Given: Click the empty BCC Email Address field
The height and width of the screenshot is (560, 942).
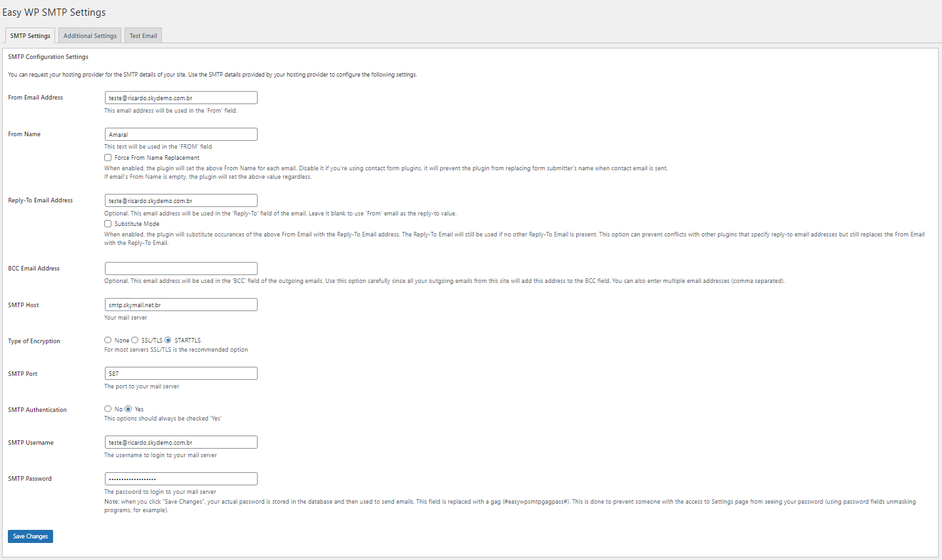Looking at the screenshot, I should (181, 269).
